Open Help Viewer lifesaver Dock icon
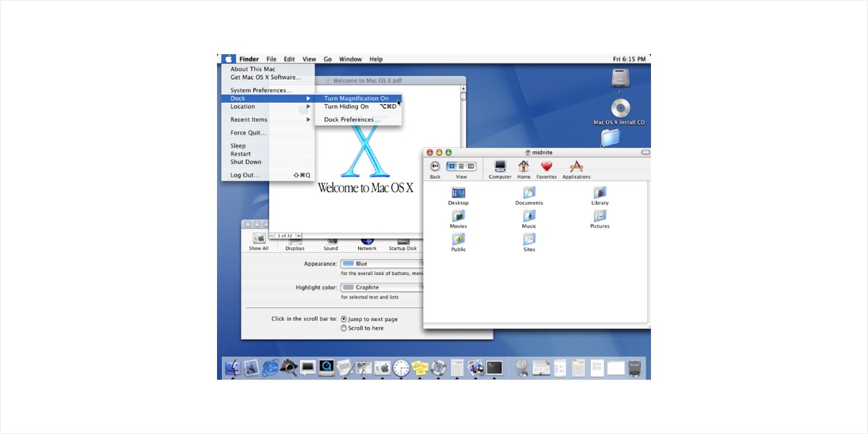The image size is (868, 434). pos(438,367)
